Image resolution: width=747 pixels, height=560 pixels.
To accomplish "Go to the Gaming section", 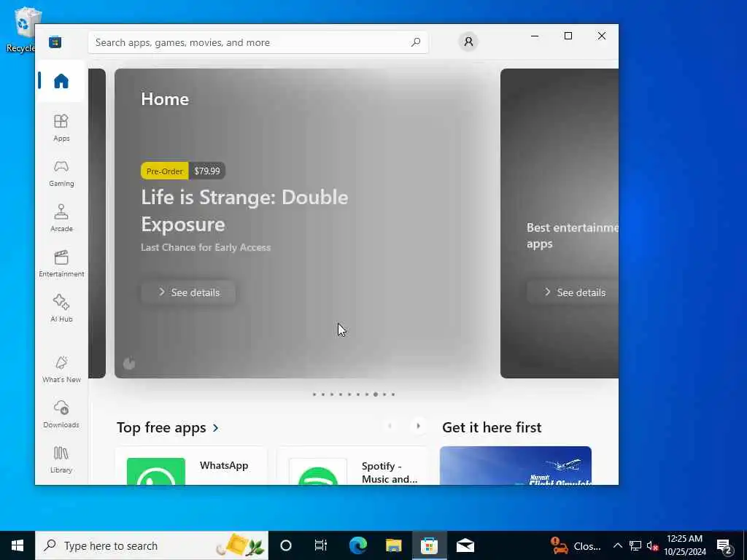I will (61, 174).
